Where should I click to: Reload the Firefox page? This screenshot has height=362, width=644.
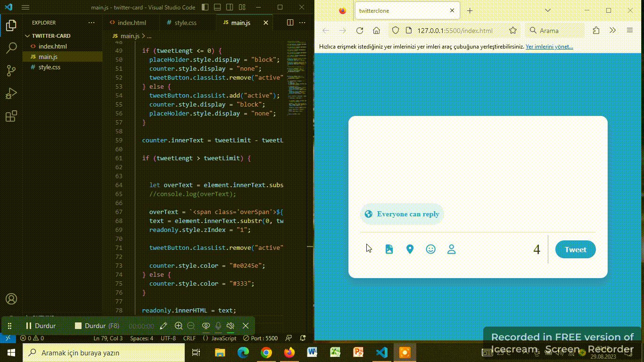coord(360,31)
